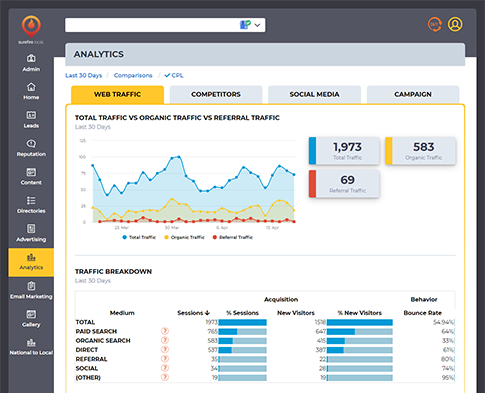The image size is (485, 393).
Task: Show help for Social medium
Action: [x=165, y=368]
